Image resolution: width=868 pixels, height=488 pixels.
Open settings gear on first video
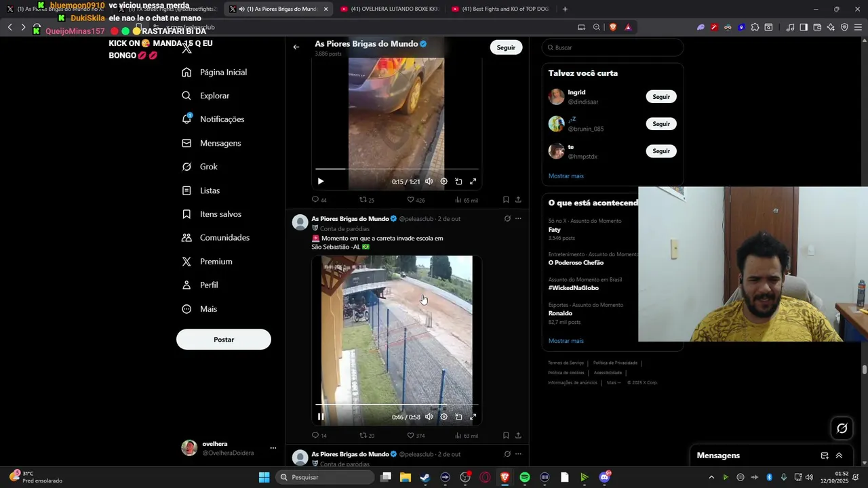point(444,182)
